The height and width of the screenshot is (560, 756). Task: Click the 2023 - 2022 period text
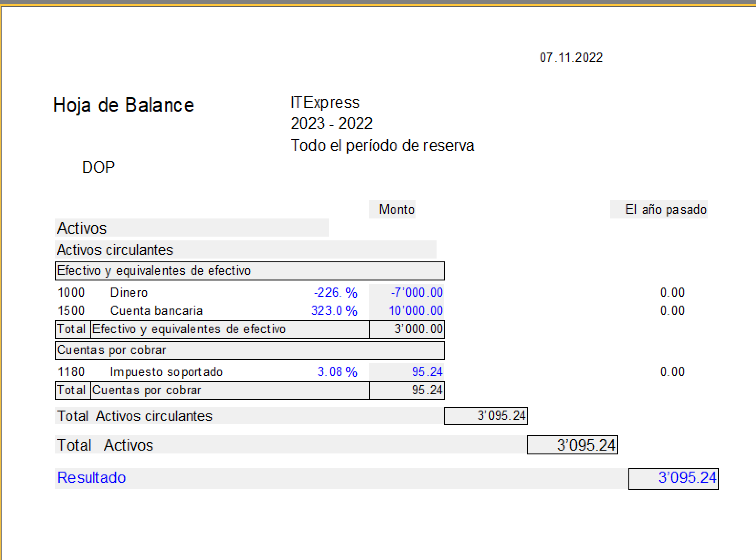[331, 123]
